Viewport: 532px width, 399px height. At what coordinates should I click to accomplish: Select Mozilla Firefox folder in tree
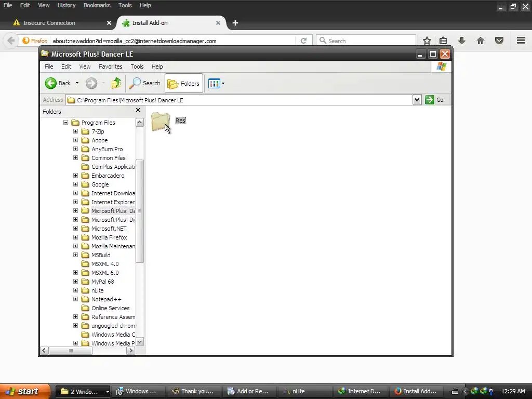tap(109, 237)
